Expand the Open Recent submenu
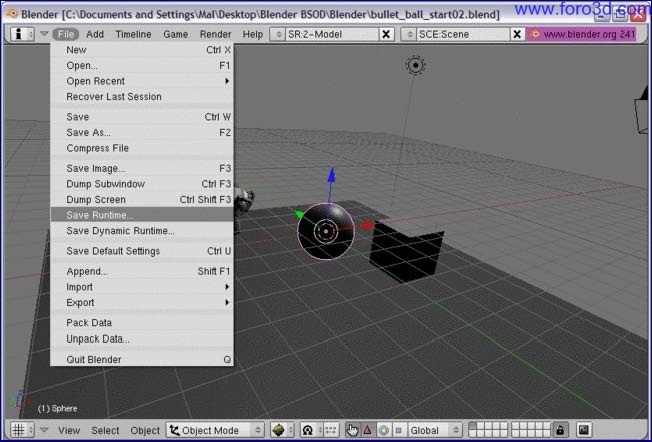The width and height of the screenshot is (652, 442). [142, 81]
